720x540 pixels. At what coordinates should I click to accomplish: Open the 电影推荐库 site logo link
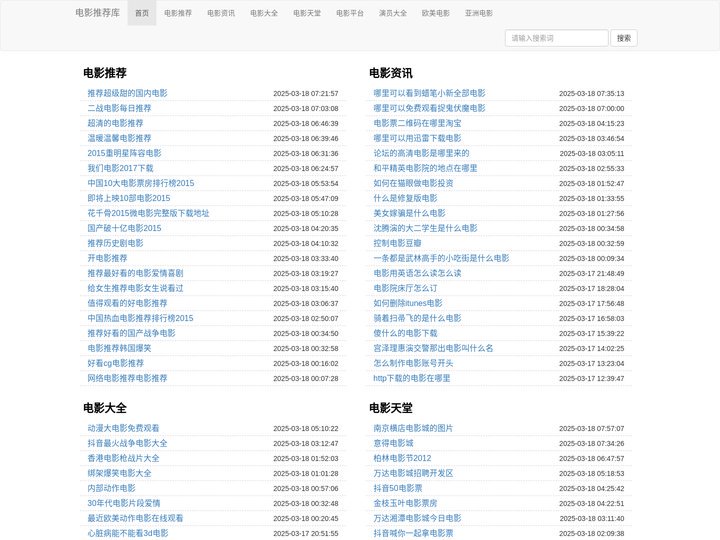point(97,13)
